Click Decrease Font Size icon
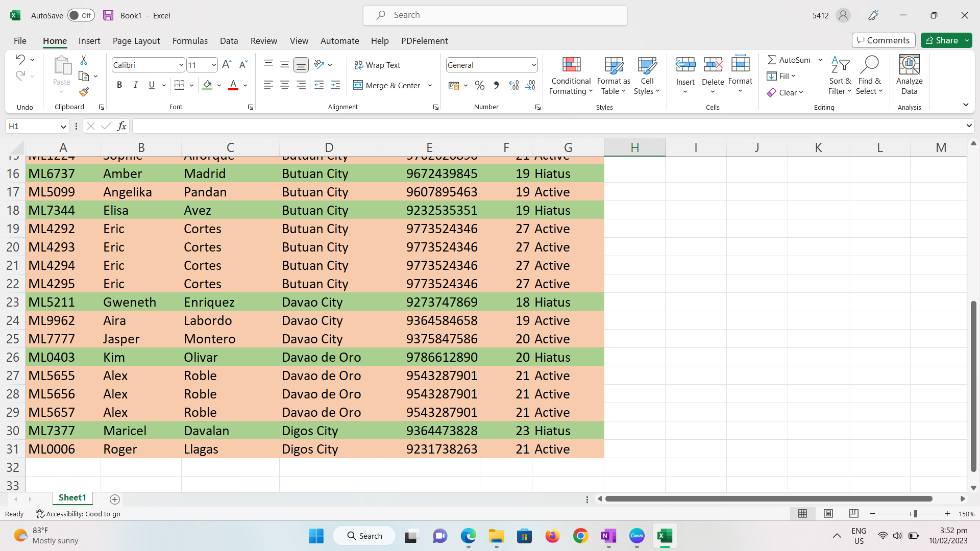Image resolution: width=980 pixels, height=551 pixels. point(243,64)
